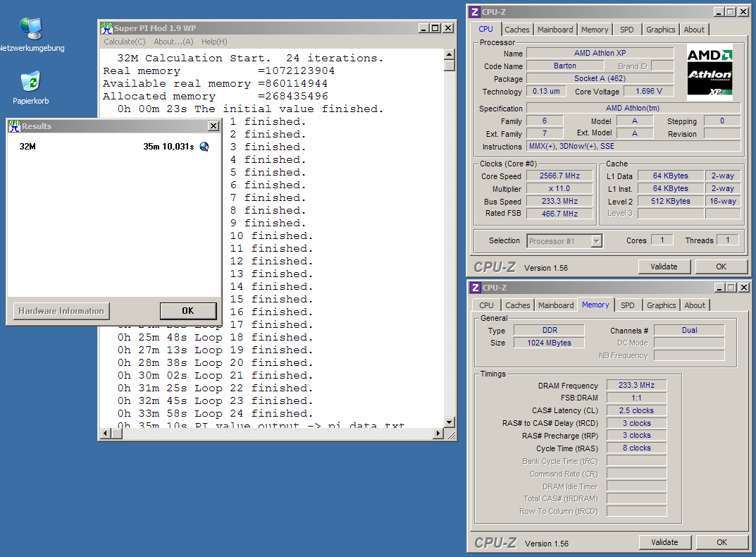Image resolution: width=756 pixels, height=557 pixels.
Task: Click the Super PI horizontal scrollbar right arrow
Action: click(438, 434)
